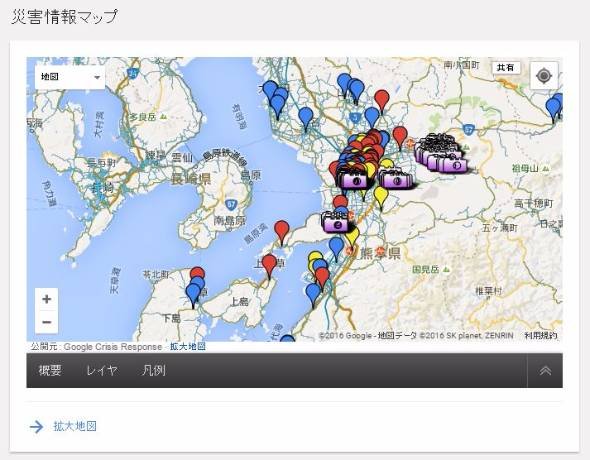Click the red pin near 上島 island

tap(269, 266)
